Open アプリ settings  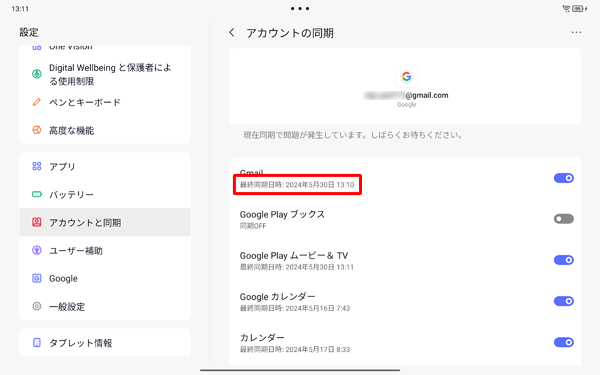(105, 166)
